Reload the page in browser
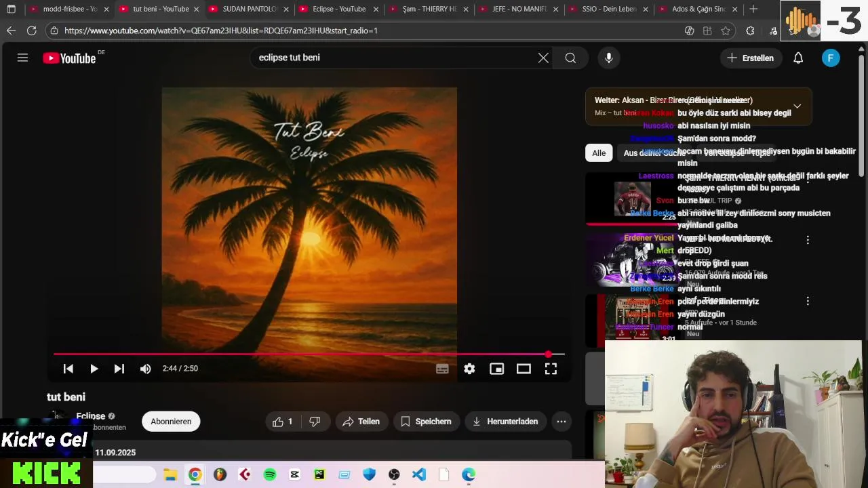Screen dimensions: 868x488 click(31, 30)
